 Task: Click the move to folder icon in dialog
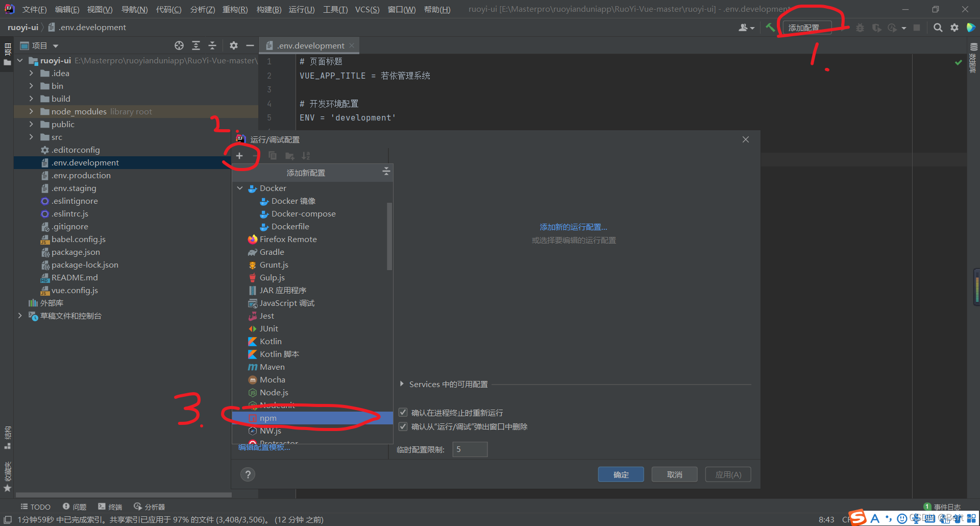click(x=290, y=156)
